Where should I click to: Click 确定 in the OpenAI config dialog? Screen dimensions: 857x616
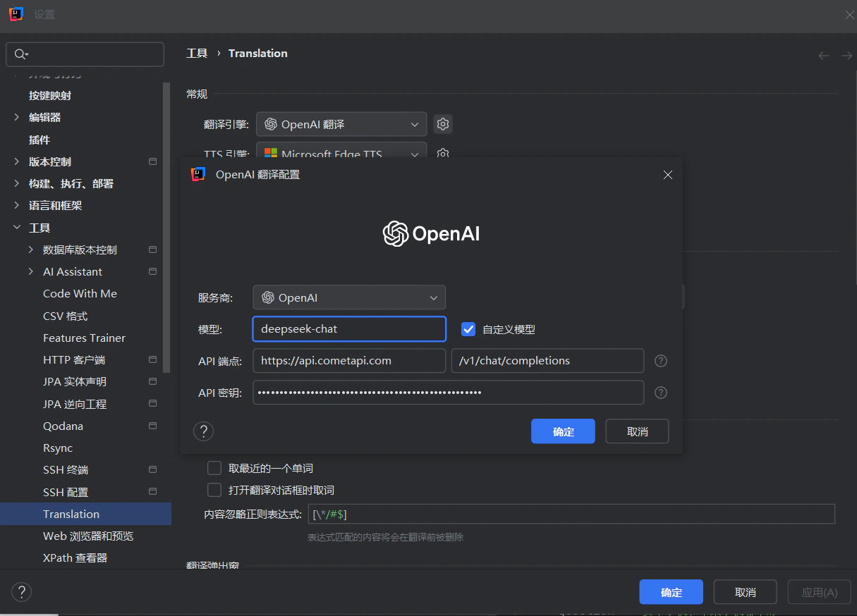pyautogui.click(x=563, y=431)
